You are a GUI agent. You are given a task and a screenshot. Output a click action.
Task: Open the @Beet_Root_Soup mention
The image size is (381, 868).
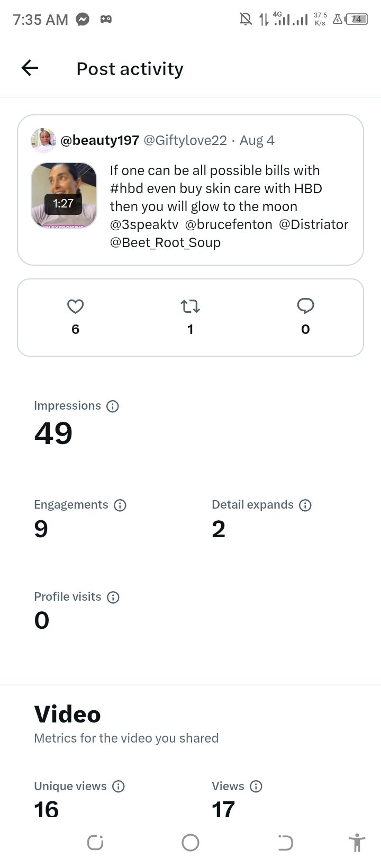tap(165, 242)
